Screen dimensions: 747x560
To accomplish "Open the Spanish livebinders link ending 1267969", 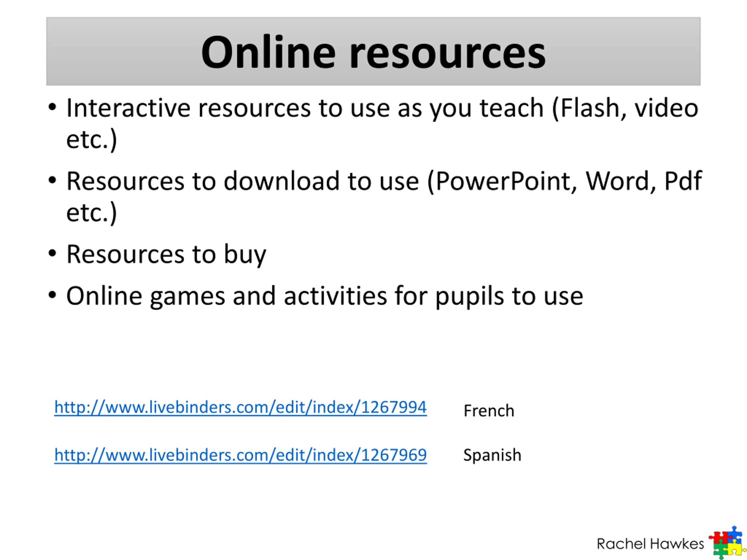I will (x=240, y=455).
